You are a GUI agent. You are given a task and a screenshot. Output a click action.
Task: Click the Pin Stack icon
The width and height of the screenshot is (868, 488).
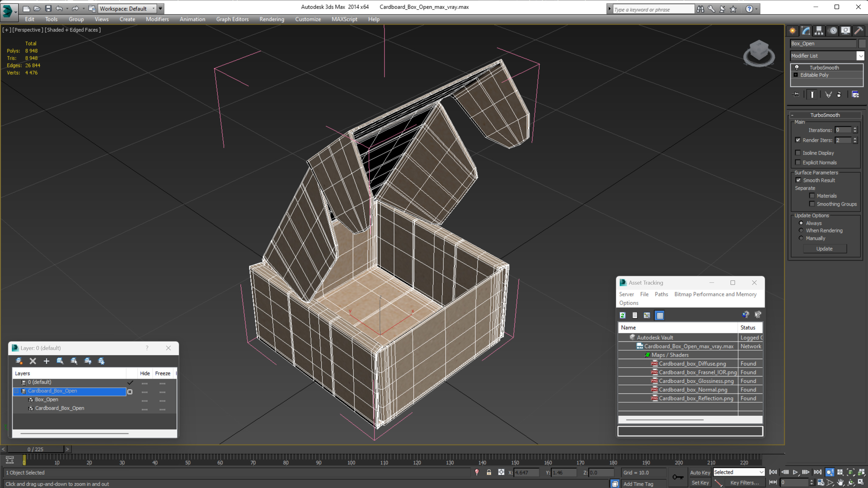(x=796, y=95)
